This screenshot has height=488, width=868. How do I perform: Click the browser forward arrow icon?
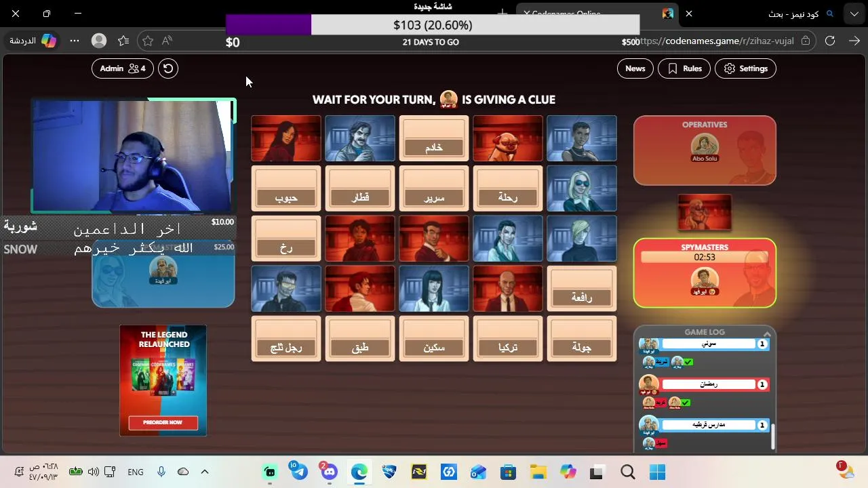[854, 41]
